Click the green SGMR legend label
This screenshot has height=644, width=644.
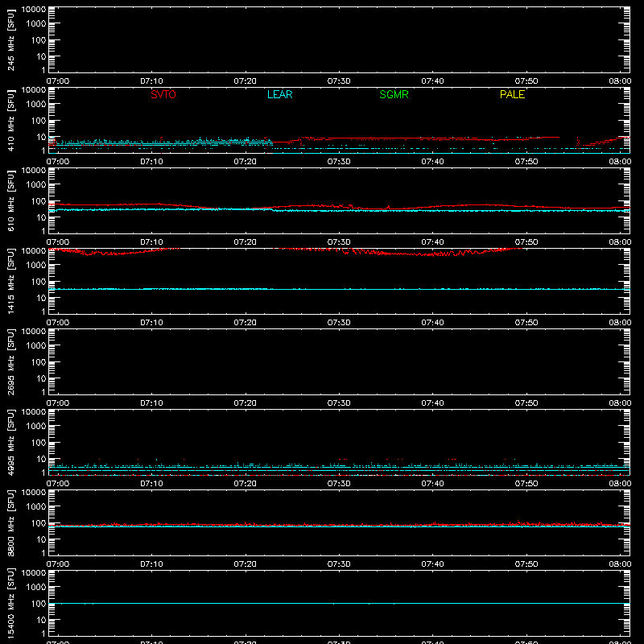click(x=394, y=94)
